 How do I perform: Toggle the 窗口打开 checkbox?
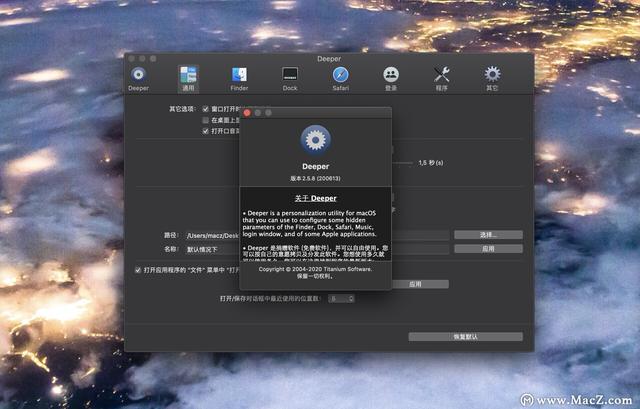coord(206,108)
